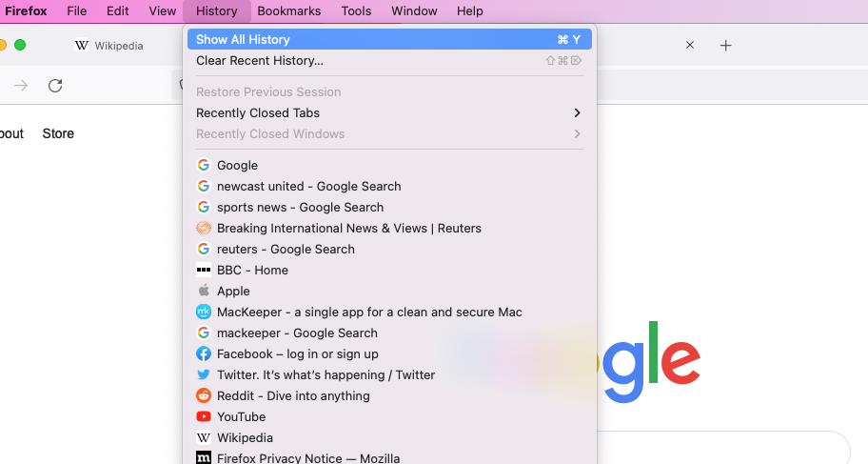Open Breaking International News Reuters entry
Viewport: 868px width, 464px height.
389,229
